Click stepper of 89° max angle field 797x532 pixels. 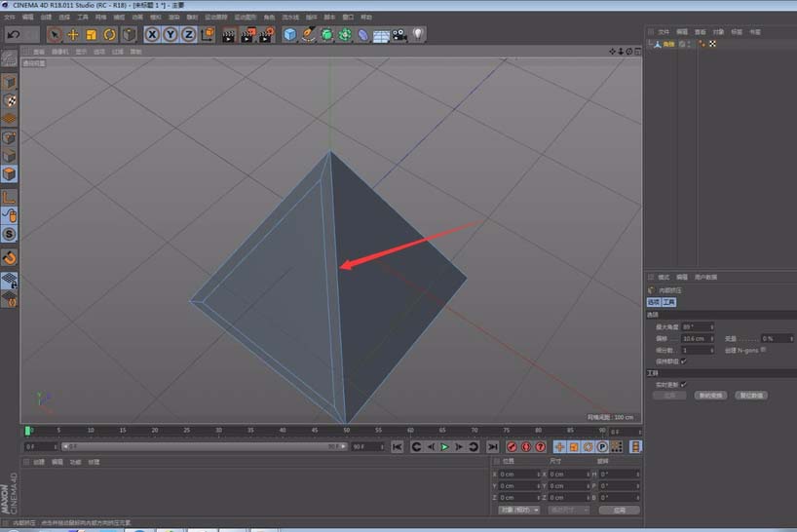pyautogui.click(x=712, y=326)
